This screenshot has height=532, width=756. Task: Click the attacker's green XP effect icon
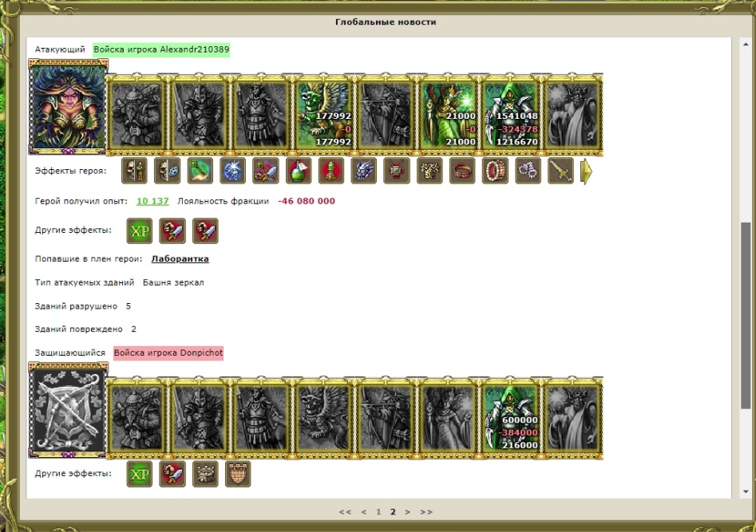click(140, 231)
